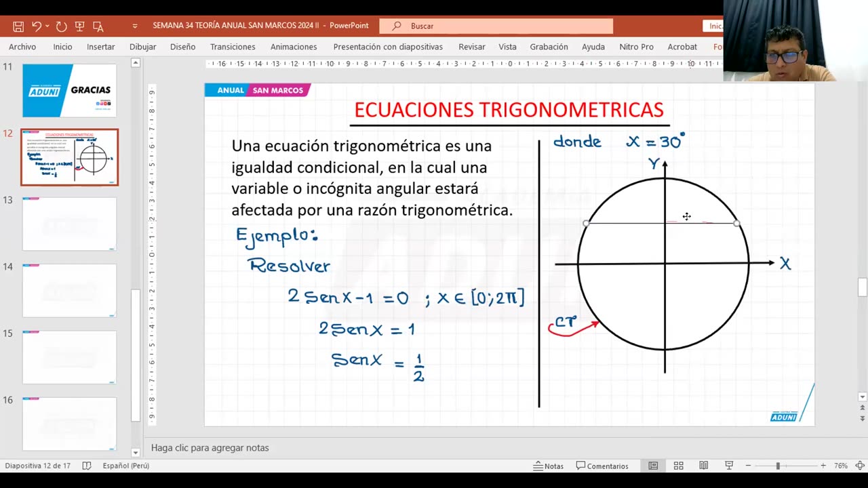
Task: Click the definition paragraph starting 'Una ecuación trigonométrica'
Action: pyautogui.click(x=372, y=178)
